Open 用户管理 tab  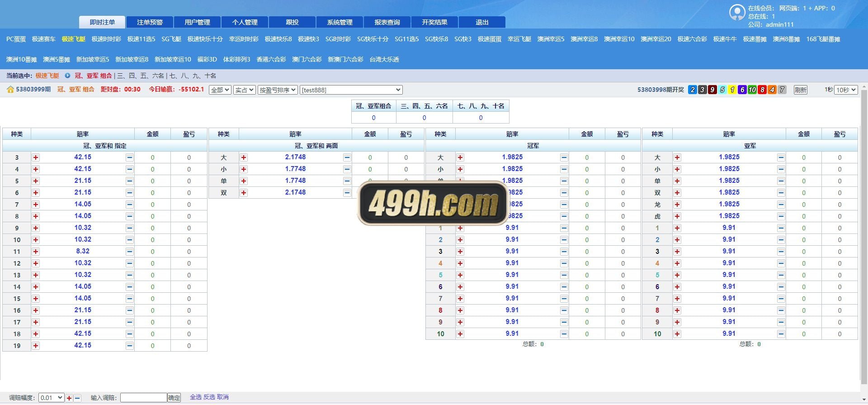point(197,22)
